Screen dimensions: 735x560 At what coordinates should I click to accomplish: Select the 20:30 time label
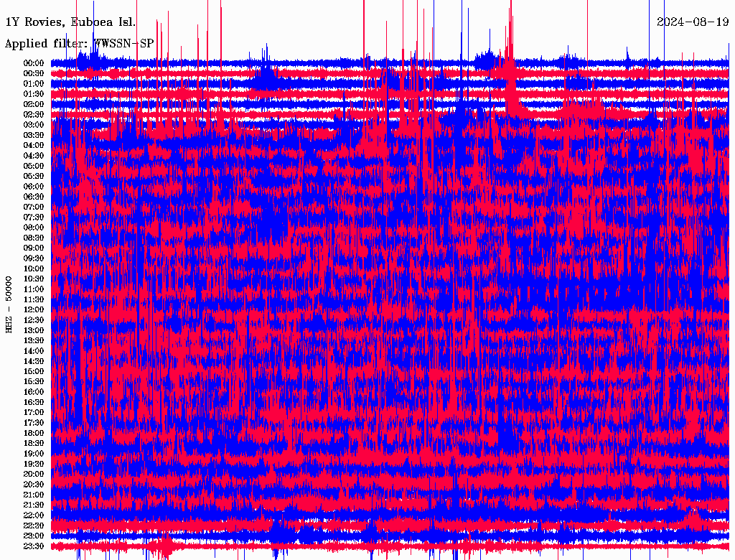pos(34,485)
